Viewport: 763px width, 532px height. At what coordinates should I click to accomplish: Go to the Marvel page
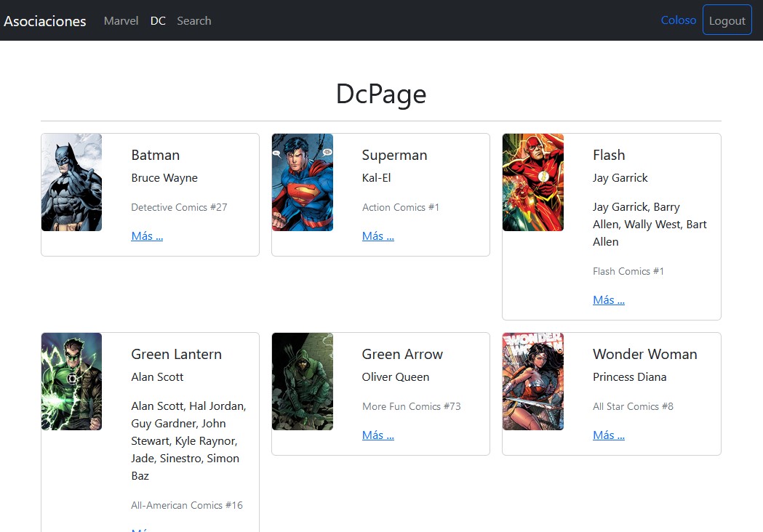[x=121, y=21]
